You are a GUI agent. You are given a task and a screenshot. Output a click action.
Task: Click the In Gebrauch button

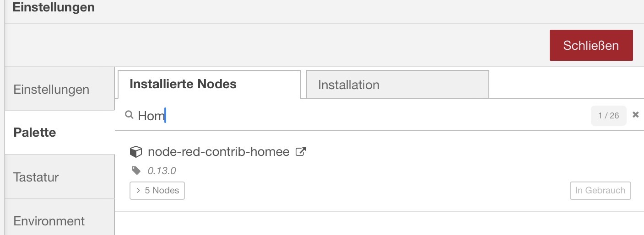(x=600, y=191)
